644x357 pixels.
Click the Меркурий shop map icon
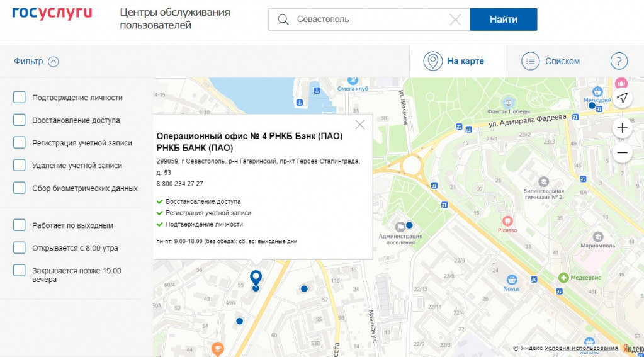597,92
